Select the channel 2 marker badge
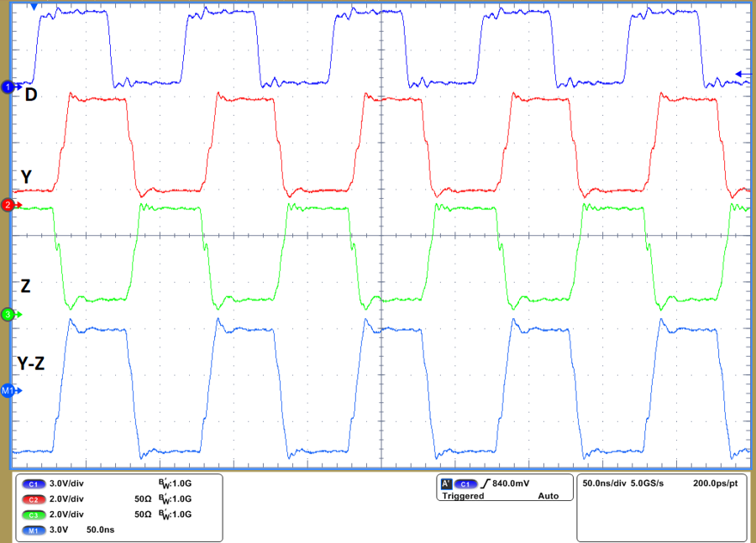This screenshot has width=756, height=543. pyautogui.click(x=7, y=204)
